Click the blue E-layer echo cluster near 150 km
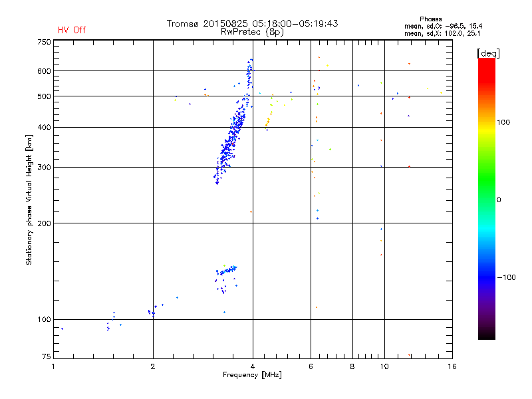The width and height of the screenshot is (532, 399). 227,271
